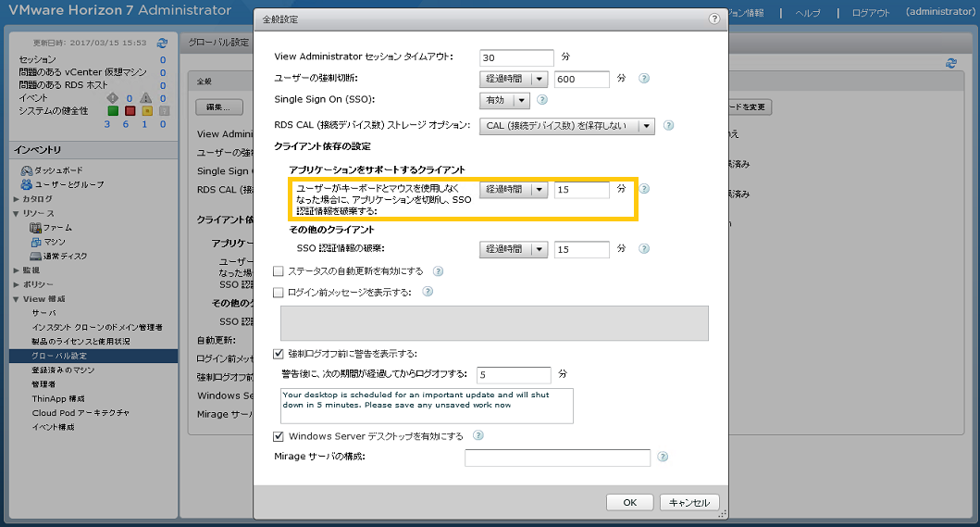
Task: Click help icon next to ログイン前メッセージ checkbox
Action: 428,291
